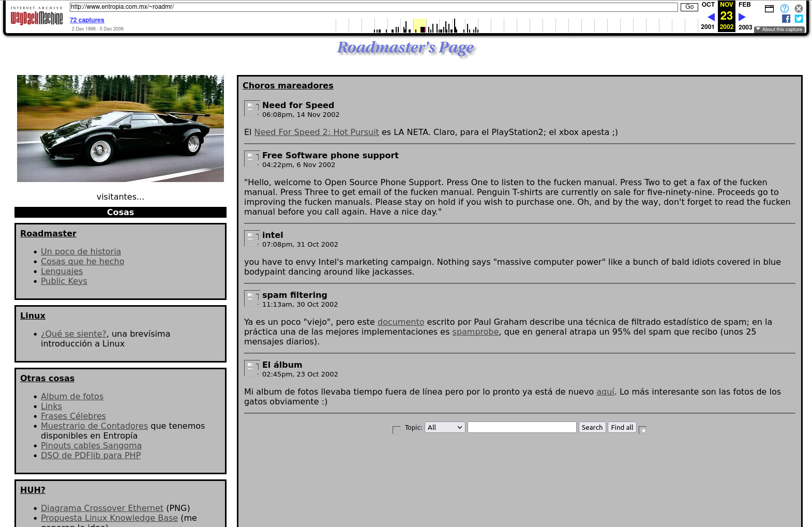Click the Need for Speed post title

(x=298, y=105)
